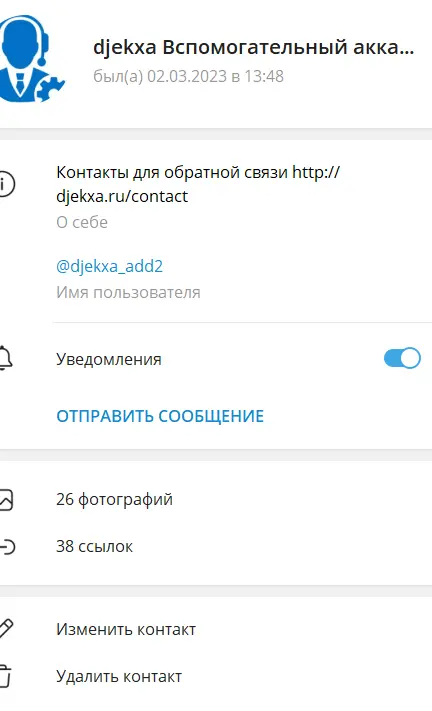This screenshot has height=711, width=432.
Task: Click the bell icon next to Уведомления
Action: 5,358
